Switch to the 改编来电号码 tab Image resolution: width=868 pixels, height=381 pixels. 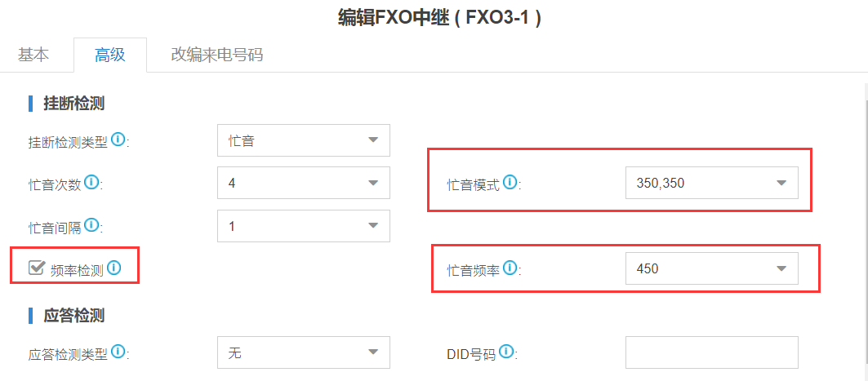coord(216,55)
